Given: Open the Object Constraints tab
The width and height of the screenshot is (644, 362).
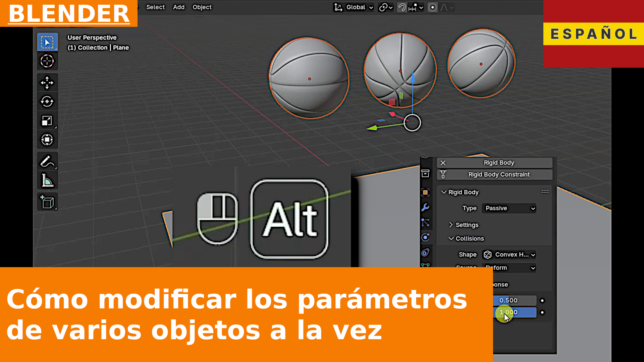Looking at the screenshot, I should (425, 252).
